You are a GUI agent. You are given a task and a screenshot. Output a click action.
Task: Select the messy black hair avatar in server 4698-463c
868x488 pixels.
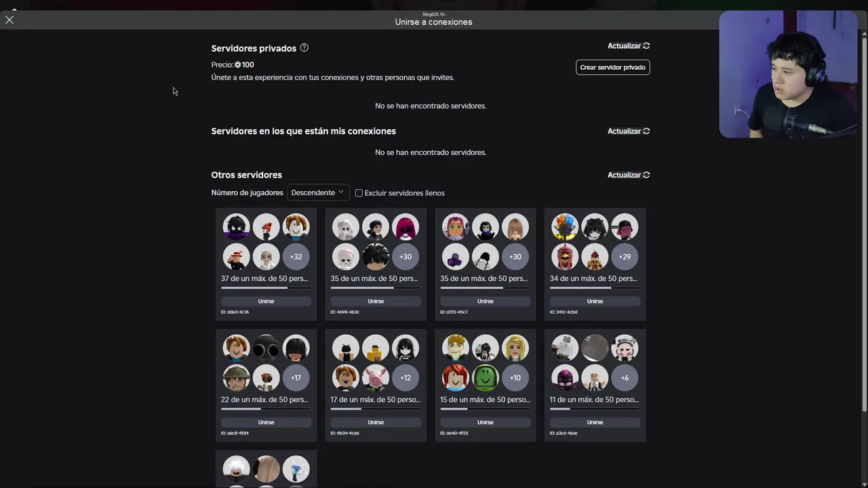pyautogui.click(x=376, y=257)
